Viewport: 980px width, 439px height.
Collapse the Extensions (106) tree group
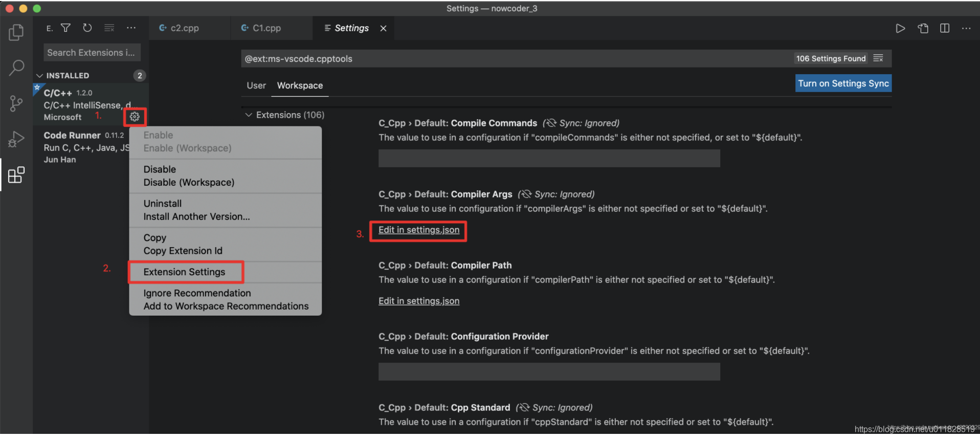click(x=285, y=115)
